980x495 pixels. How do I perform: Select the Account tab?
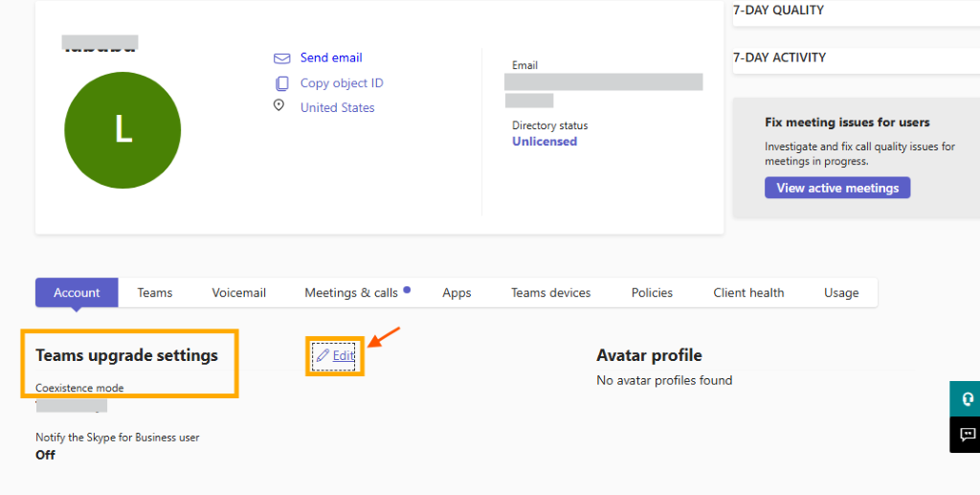[x=77, y=293]
